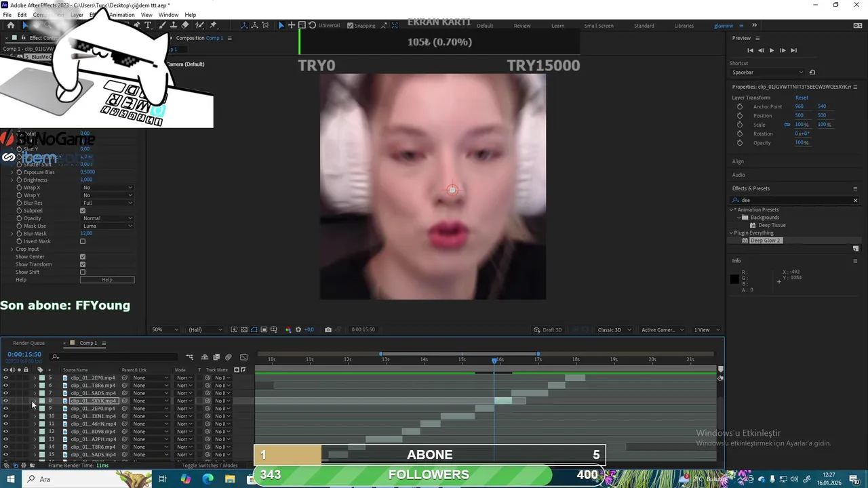Expand layer 10 clip_01...1XN1.mp4 properties

tap(35, 416)
